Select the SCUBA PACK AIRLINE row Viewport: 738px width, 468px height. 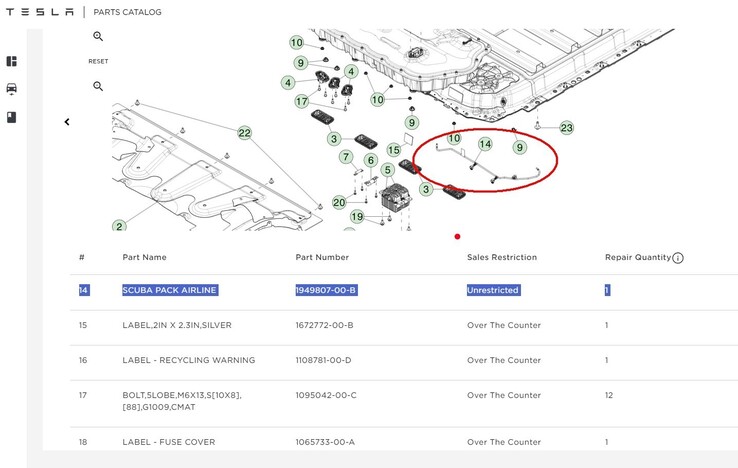[x=169, y=290]
